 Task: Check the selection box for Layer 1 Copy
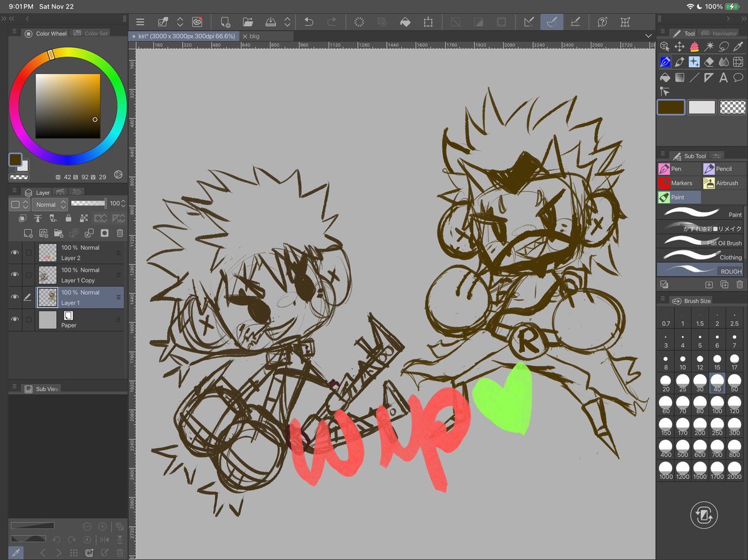(28, 275)
